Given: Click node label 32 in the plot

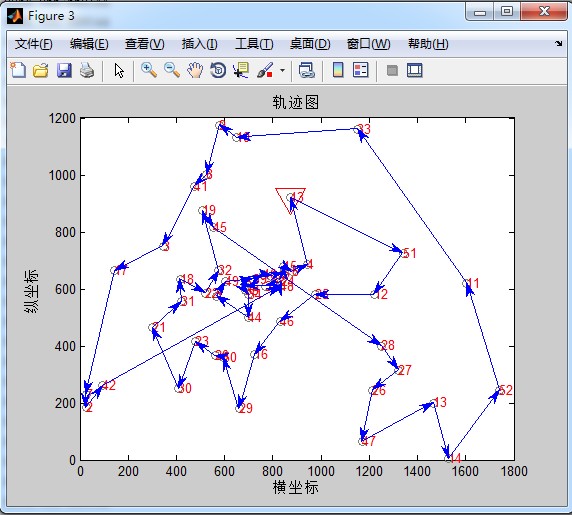Looking at the screenshot, I should [225, 270].
